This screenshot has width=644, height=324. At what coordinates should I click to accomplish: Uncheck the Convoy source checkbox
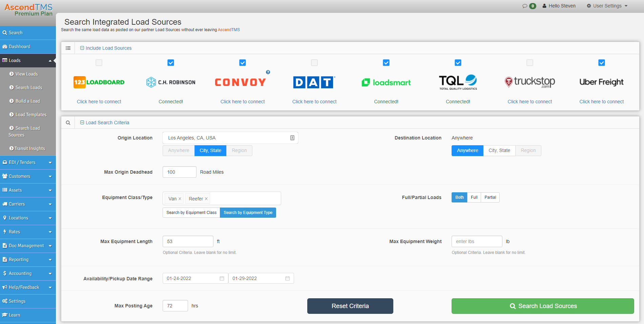(x=243, y=63)
